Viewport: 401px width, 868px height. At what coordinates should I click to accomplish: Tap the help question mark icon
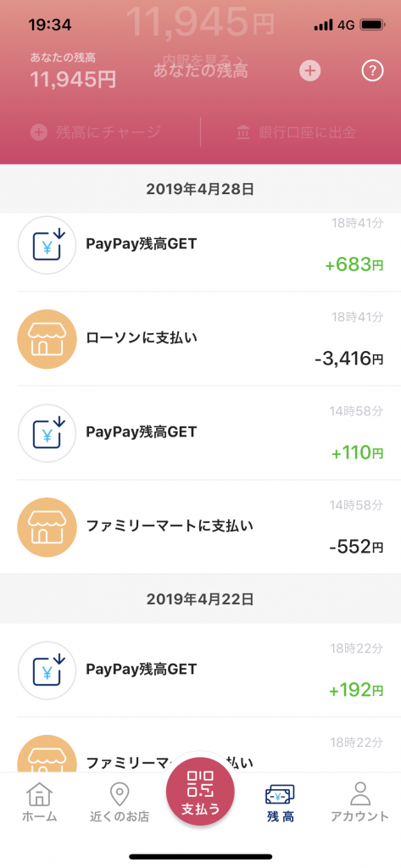(x=372, y=71)
